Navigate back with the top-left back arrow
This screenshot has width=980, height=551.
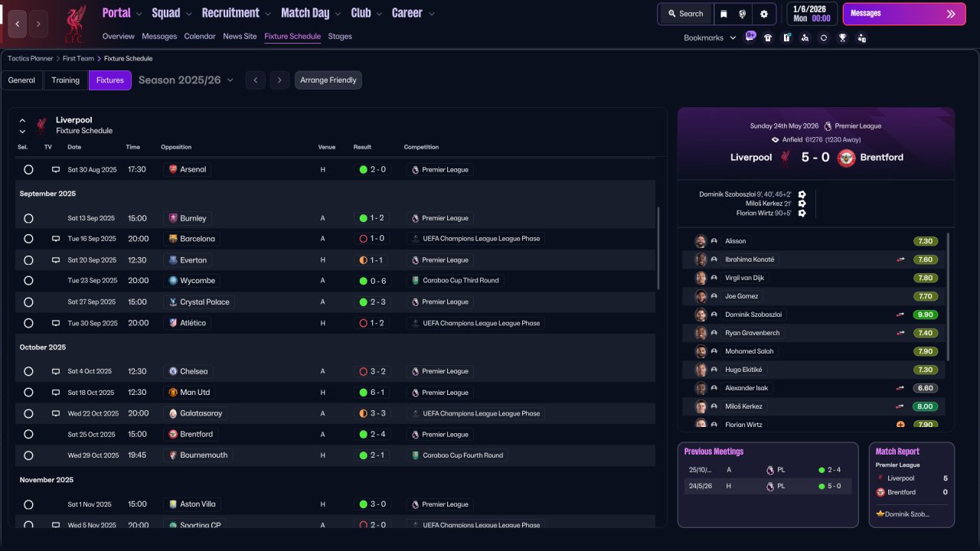18,24
